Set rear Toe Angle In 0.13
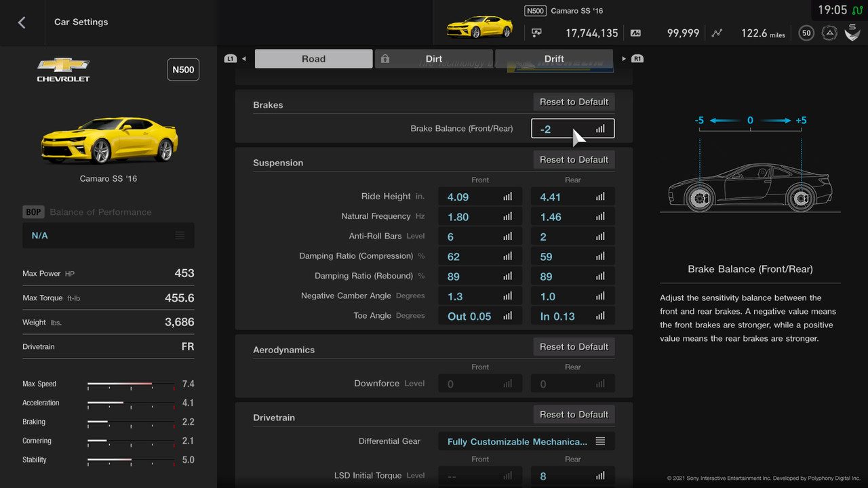Image resolution: width=868 pixels, height=488 pixels. 573,316
